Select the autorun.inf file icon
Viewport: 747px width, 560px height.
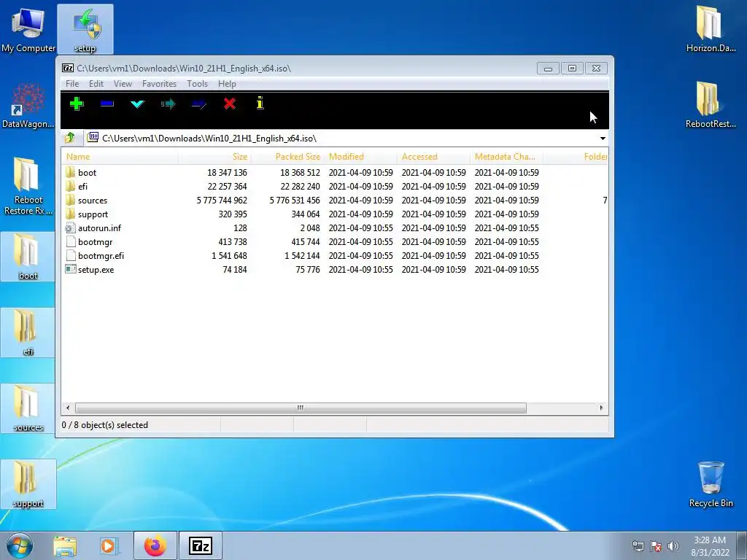[x=71, y=228]
